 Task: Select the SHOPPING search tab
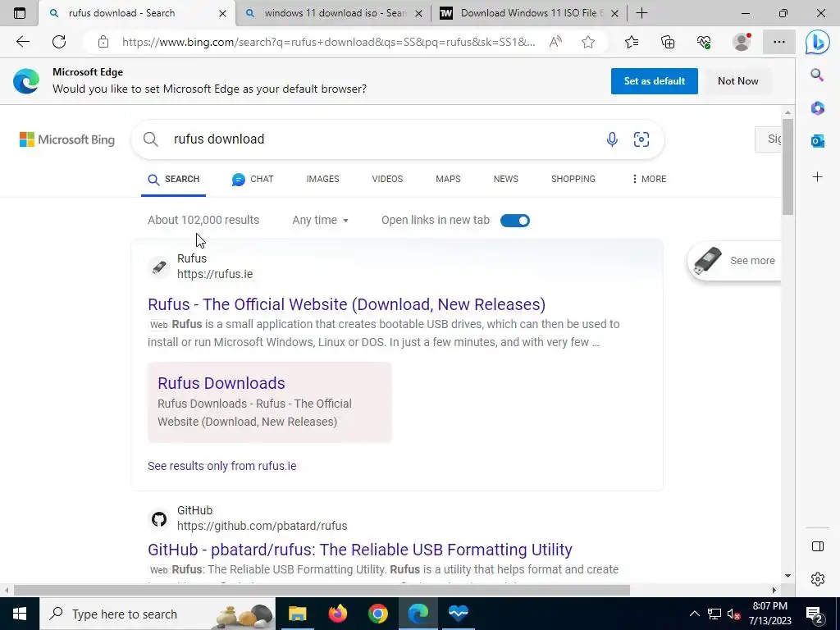coord(573,179)
